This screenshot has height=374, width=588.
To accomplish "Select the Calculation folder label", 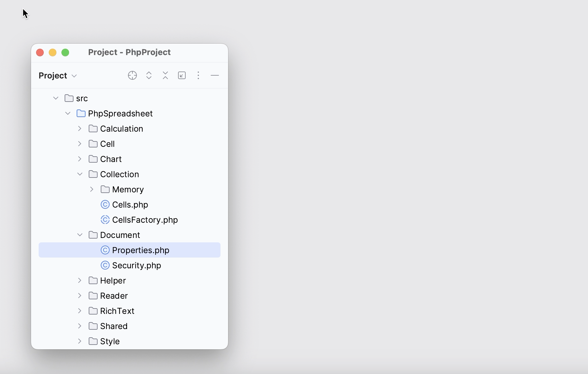I will tap(122, 129).
